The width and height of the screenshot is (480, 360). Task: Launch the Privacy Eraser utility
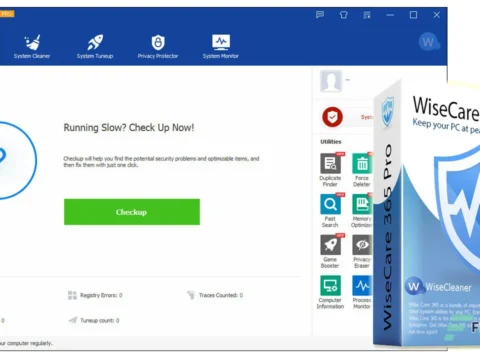click(362, 251)
